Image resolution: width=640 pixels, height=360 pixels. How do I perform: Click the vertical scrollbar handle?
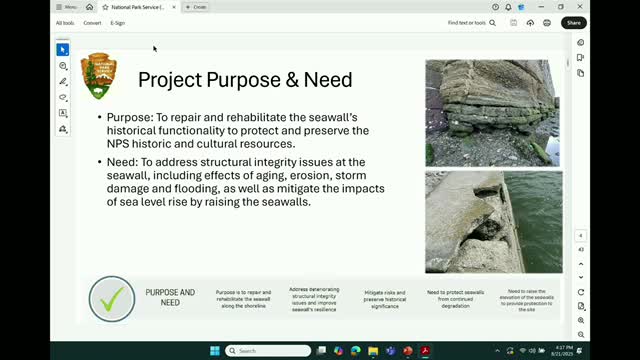tap(568, 63)
